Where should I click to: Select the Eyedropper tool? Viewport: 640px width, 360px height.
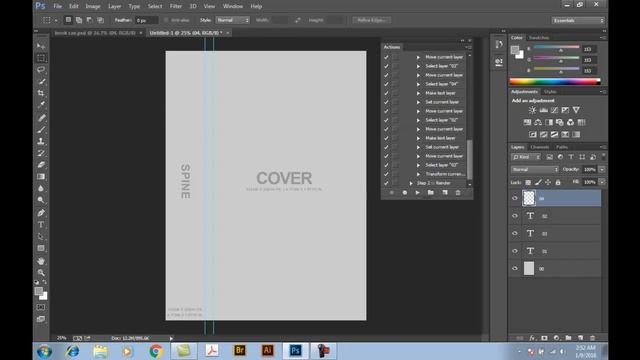point(41,105)
